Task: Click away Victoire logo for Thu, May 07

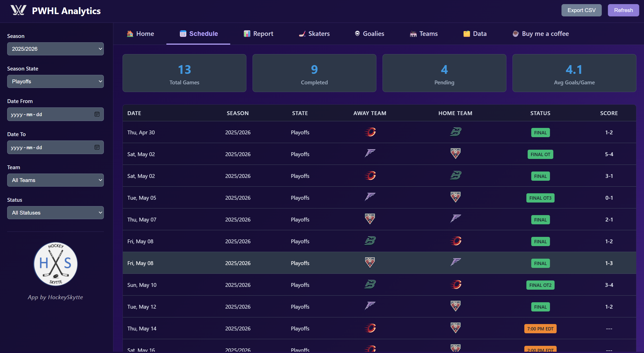Action: click(x=370, y=219)
